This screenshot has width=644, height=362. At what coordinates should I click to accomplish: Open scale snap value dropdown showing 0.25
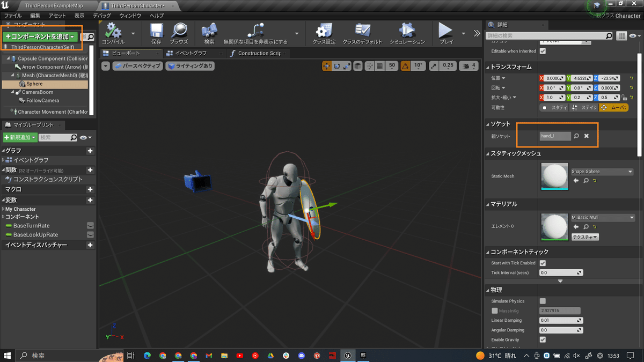pos(448,66)
